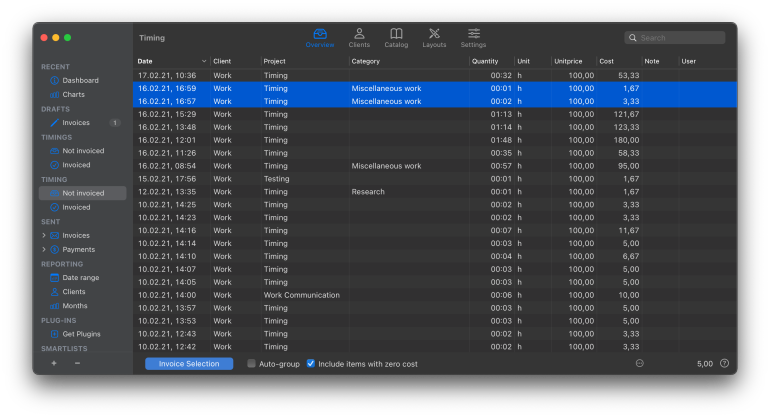The image size is (770, 418).
Task: Click the ellipsis action icon near total
Action: coord(640,364)
